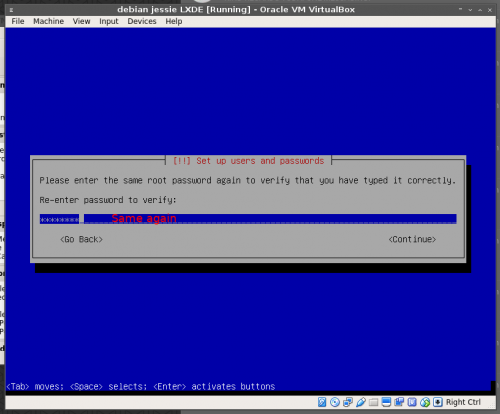Open the Machine menu
The height and width of the screenshot is (414, 500).
coord(48,21)
